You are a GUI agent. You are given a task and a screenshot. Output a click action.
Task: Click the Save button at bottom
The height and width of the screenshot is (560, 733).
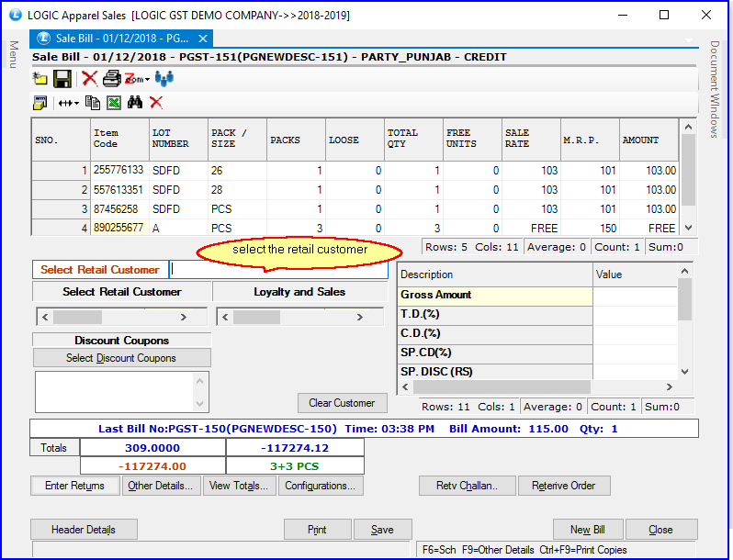pos(382,530)
